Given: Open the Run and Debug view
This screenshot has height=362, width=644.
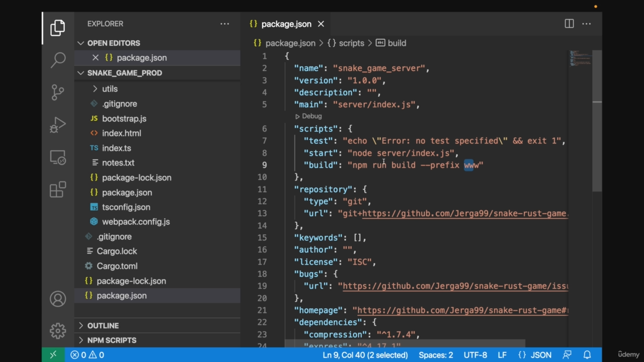Looking at the screenshot, I should tap(58, 125).
